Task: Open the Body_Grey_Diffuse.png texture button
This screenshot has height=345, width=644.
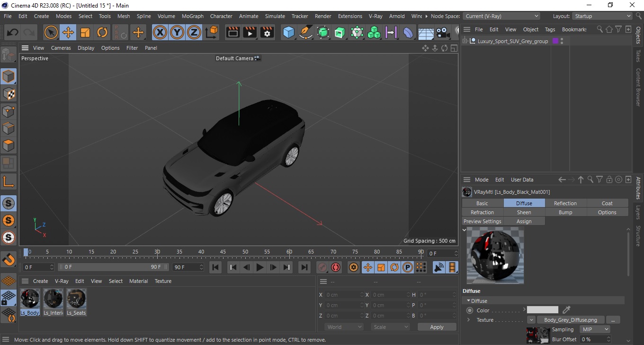Action: coord(570,320)
